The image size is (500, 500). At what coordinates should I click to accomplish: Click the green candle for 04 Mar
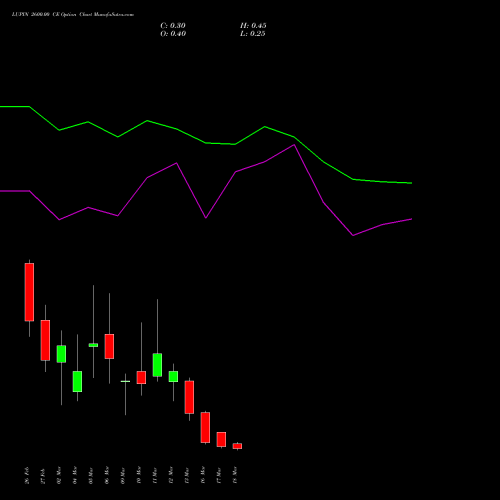77,381
